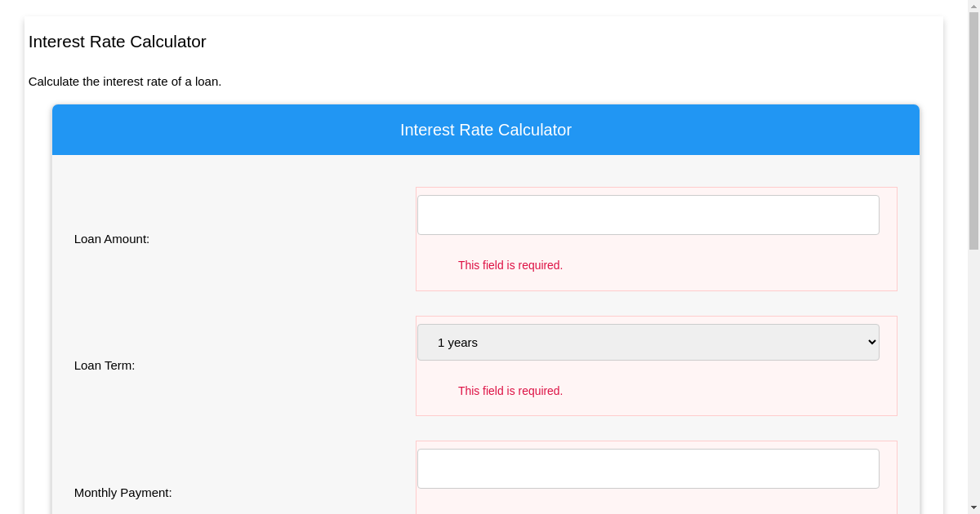Click the Loan Amount label
Image resolution: width=980 pixels, height=514 pixels.
point(111,239)
